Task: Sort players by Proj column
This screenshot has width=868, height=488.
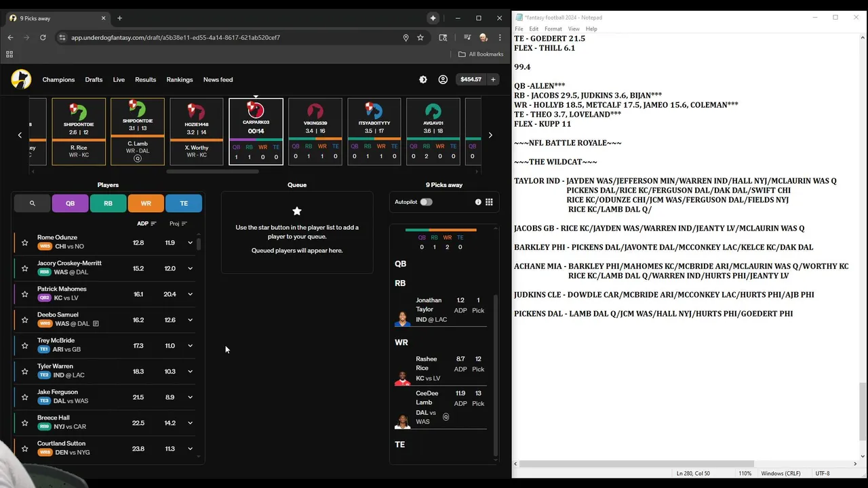Action: coord(178,224)
